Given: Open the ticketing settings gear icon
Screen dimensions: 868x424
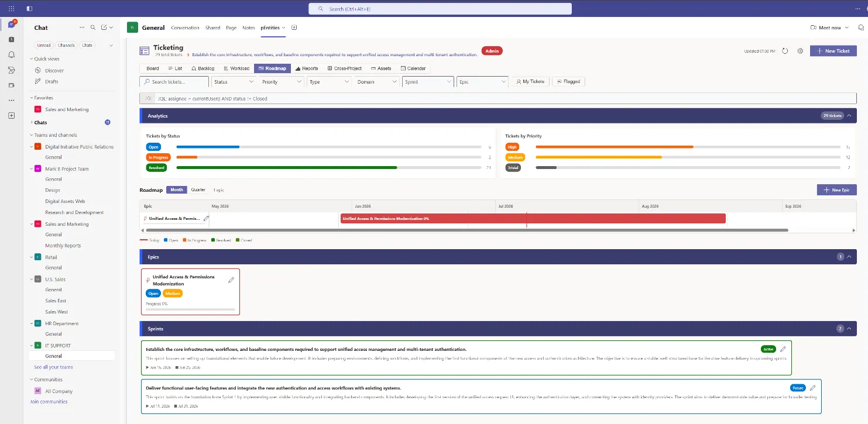Looking at the screenshot, I should point(800,51).
